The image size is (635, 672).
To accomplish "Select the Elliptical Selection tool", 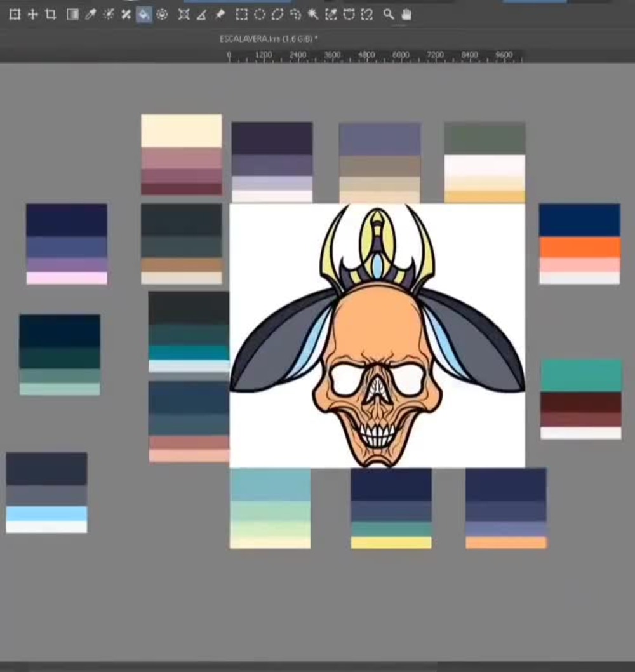I will click(259, 14).
